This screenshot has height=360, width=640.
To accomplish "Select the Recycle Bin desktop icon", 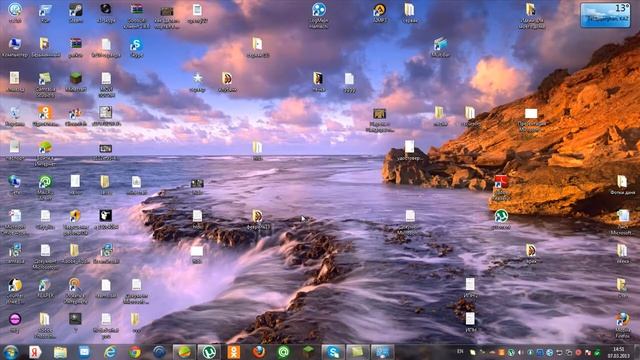I will click(15, 116).
